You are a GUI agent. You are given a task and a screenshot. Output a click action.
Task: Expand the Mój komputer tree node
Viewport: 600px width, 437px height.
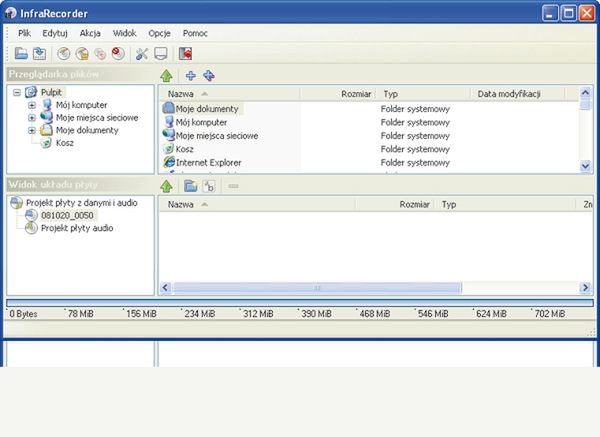pos(32,105)
